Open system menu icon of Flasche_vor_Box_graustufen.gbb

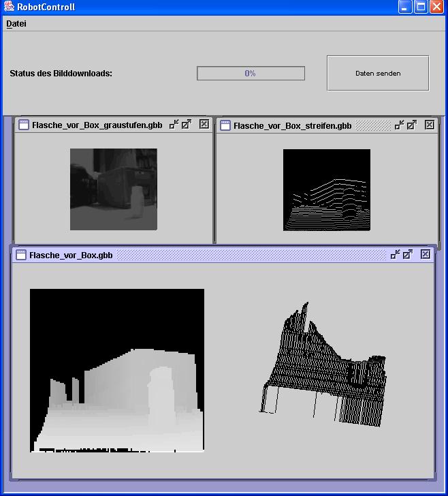click(22, 125)
